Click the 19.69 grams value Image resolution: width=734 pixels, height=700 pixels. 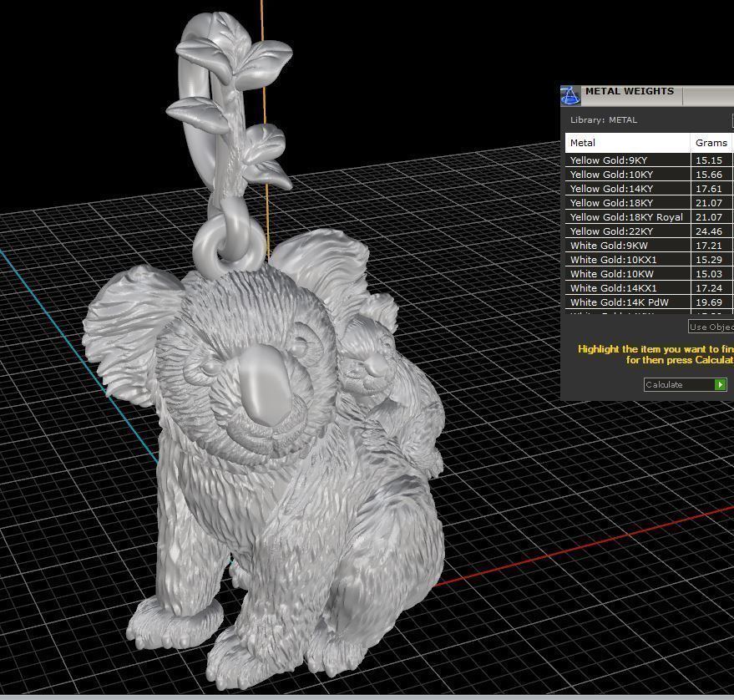709,302
